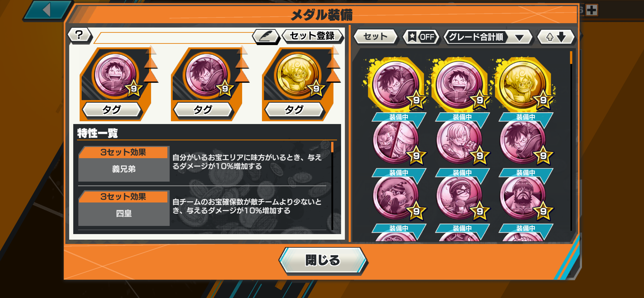The width and height of the screenshot is (644, 298).
Task: Click the セット登録 button
Action: pos(312,36)
